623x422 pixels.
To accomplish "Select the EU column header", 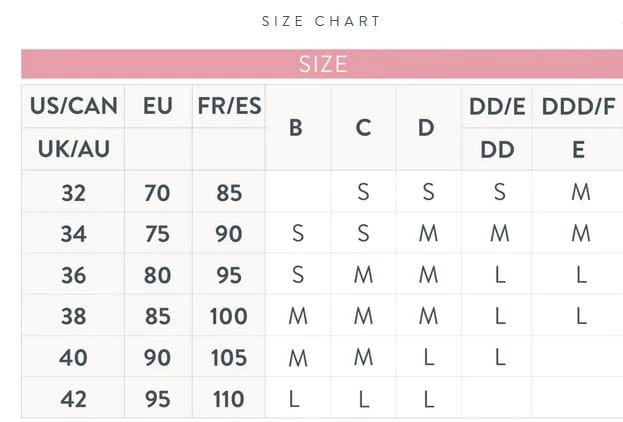I will coord(157,106).
